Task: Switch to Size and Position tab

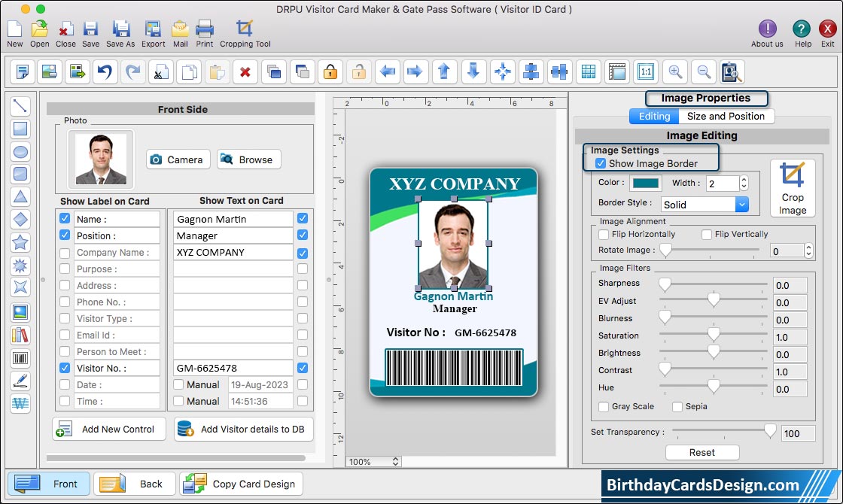Action: coord(726,116)
